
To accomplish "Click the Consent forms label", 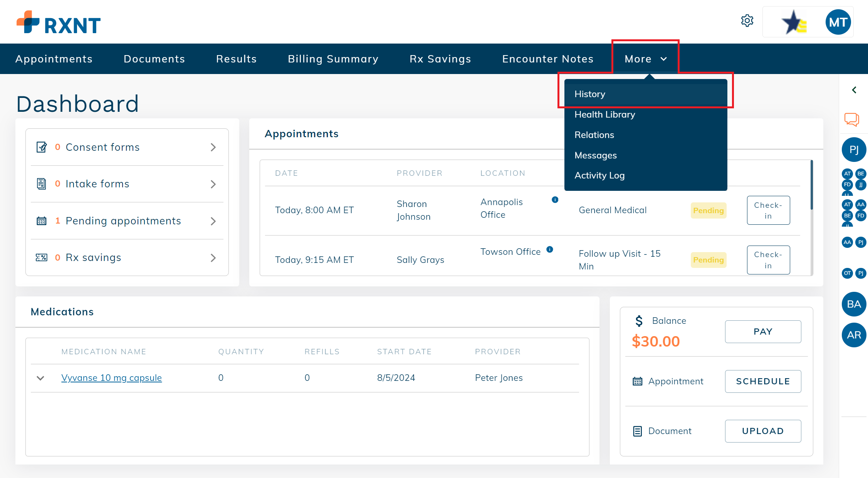I will click(x=102, y=147).
